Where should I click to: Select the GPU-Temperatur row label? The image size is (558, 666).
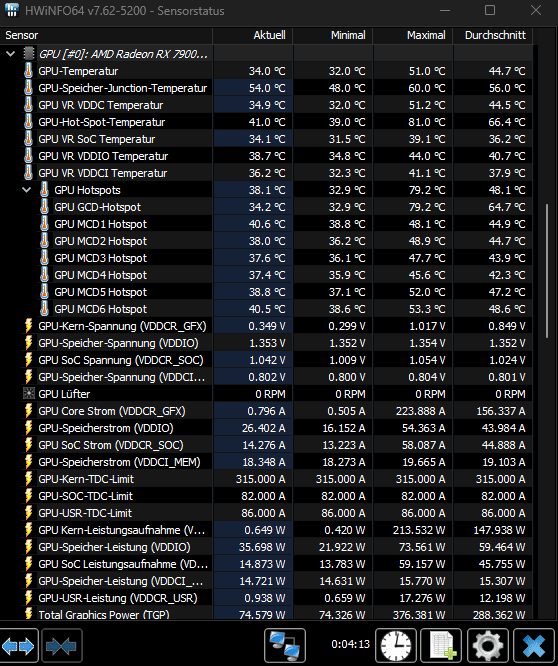click(78, 71)
